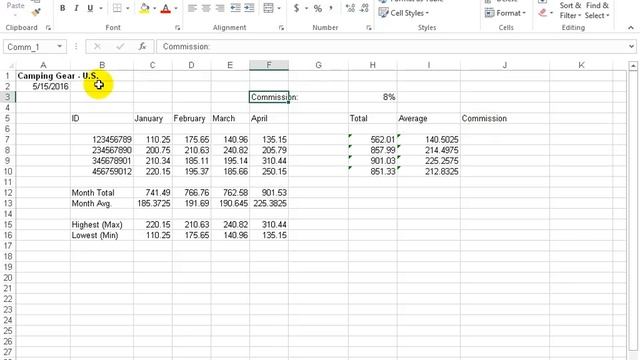Click the 8% commission rate cell

tap(373, 97)
